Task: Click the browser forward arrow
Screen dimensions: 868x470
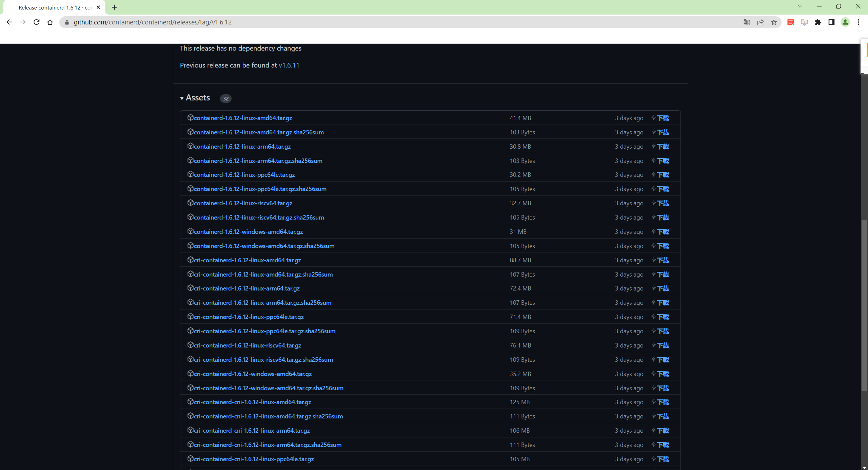Action: tap(23, 22)
